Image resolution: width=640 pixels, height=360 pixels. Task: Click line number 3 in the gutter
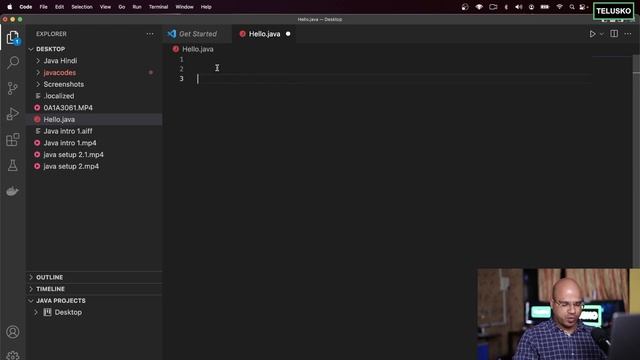182,79
